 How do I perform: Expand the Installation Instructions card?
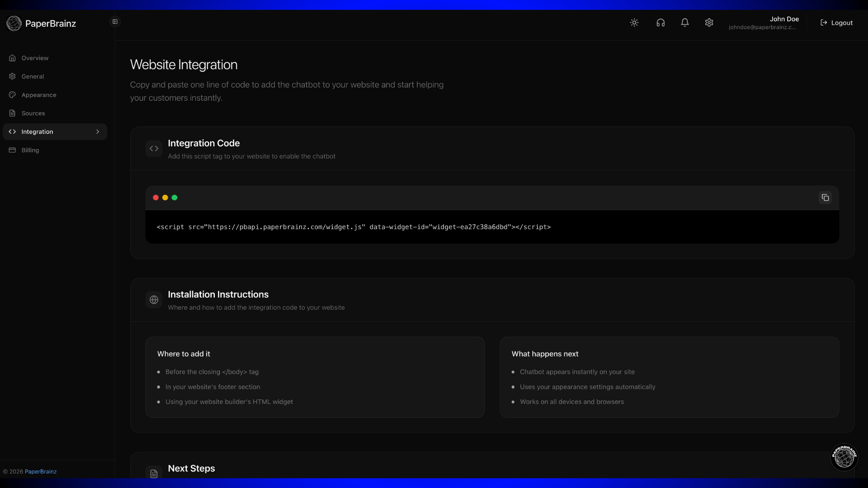pos(218,294)
